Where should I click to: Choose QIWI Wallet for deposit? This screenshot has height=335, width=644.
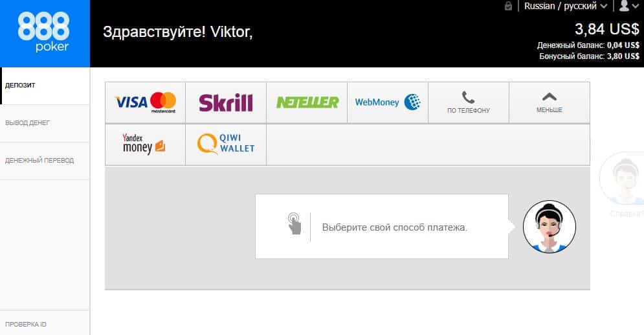226,144
